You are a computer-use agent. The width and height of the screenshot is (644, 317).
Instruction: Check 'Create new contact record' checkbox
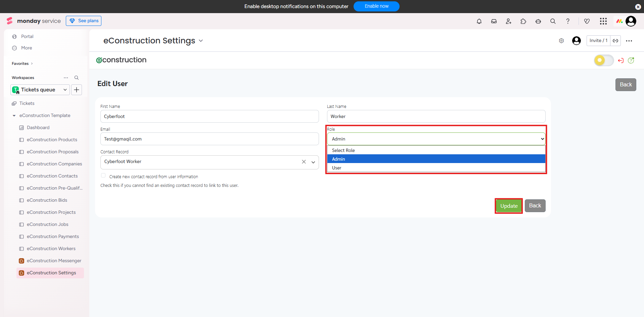click(103, 175)
